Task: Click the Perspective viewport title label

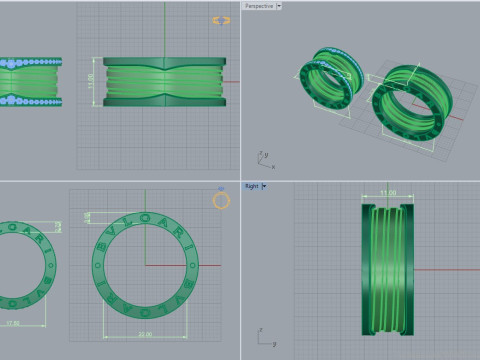Action: pyautogui.click(x=259, y=6)
